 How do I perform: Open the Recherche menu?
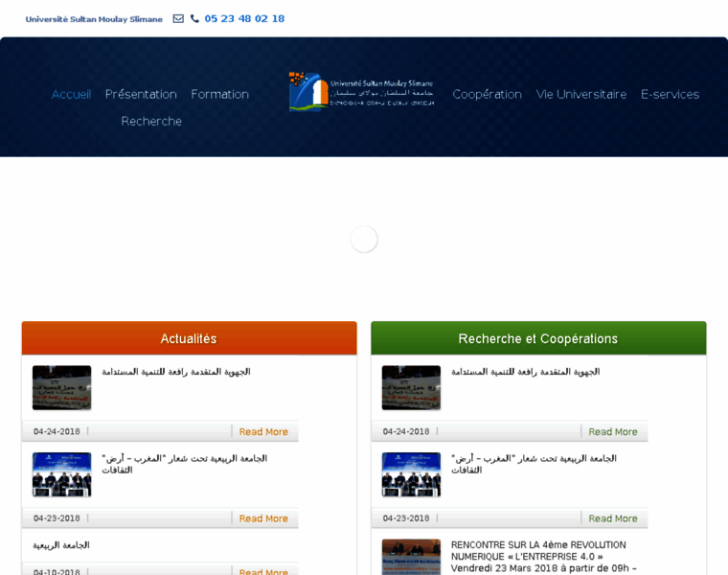coord(151,121)
